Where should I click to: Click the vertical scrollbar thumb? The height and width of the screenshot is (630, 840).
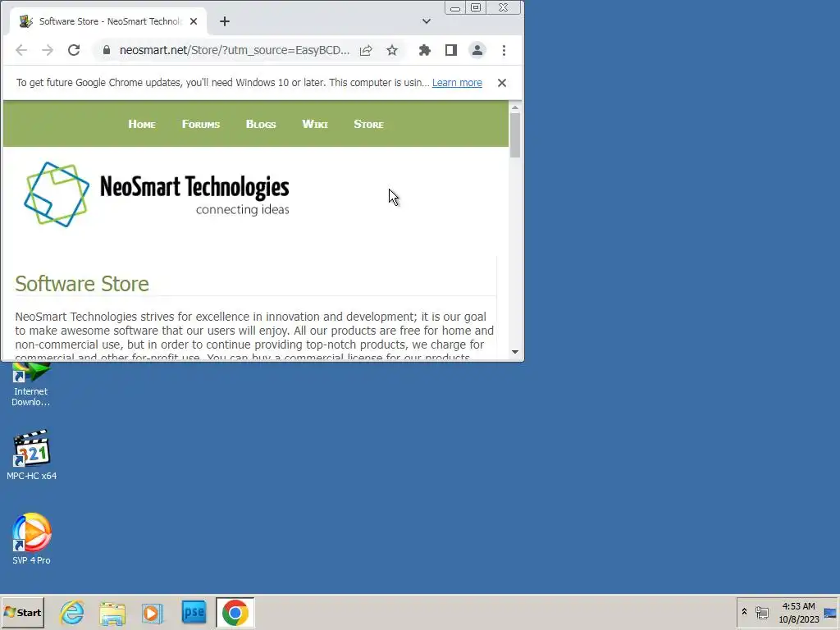[515, 135]
